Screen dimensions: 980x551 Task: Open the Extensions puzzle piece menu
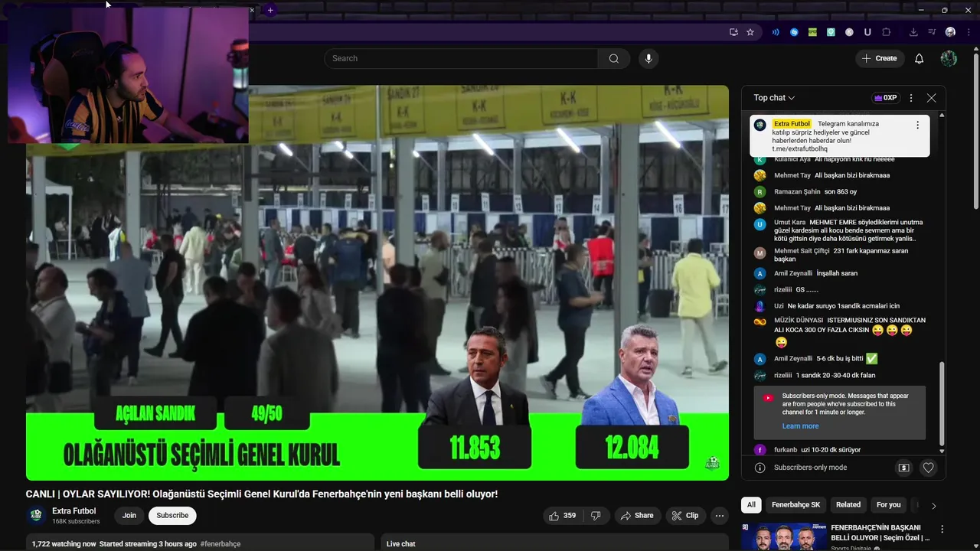pos(887,32)
